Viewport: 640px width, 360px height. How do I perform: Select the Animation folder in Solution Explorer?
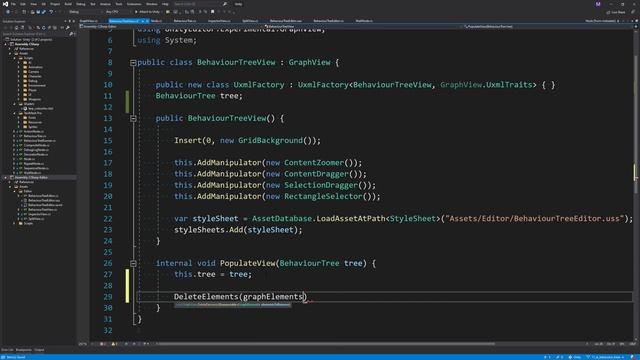coord(35,67)
